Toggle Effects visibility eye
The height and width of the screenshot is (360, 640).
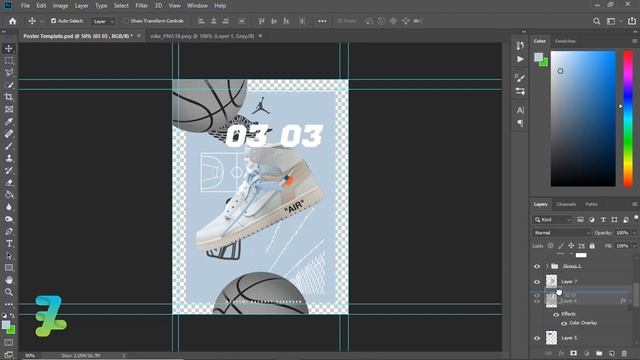pos(556,314)
